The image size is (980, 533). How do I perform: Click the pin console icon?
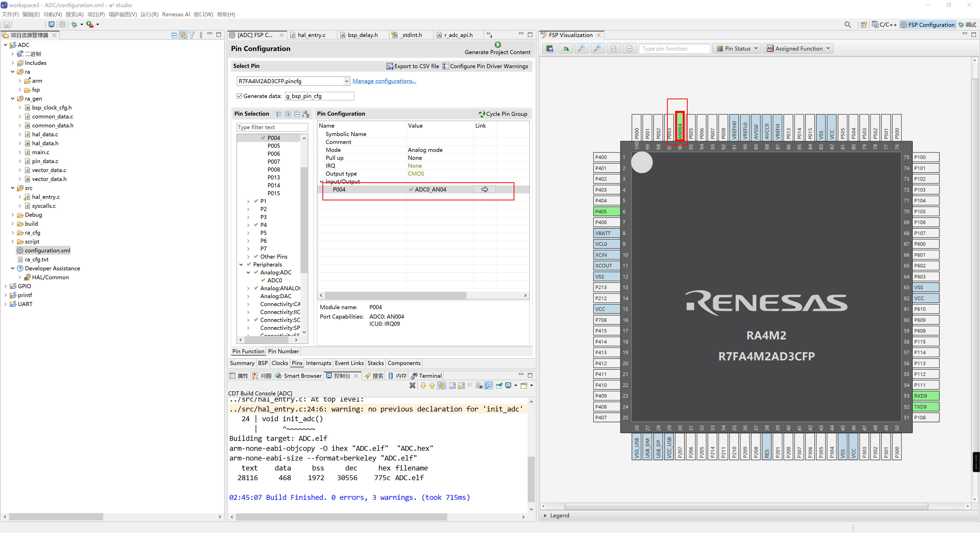499,385
